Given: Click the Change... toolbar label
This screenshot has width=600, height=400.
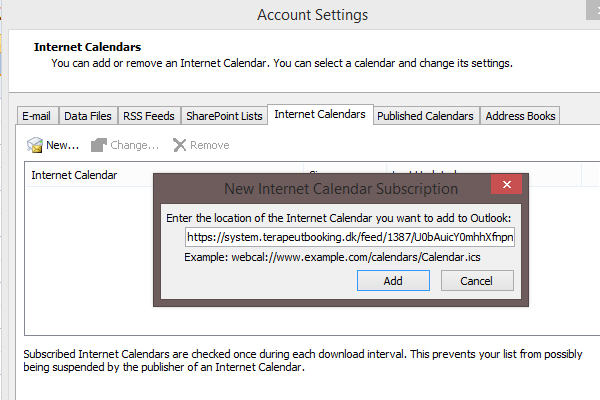Looking at the screenshot, I should [134, 145].
